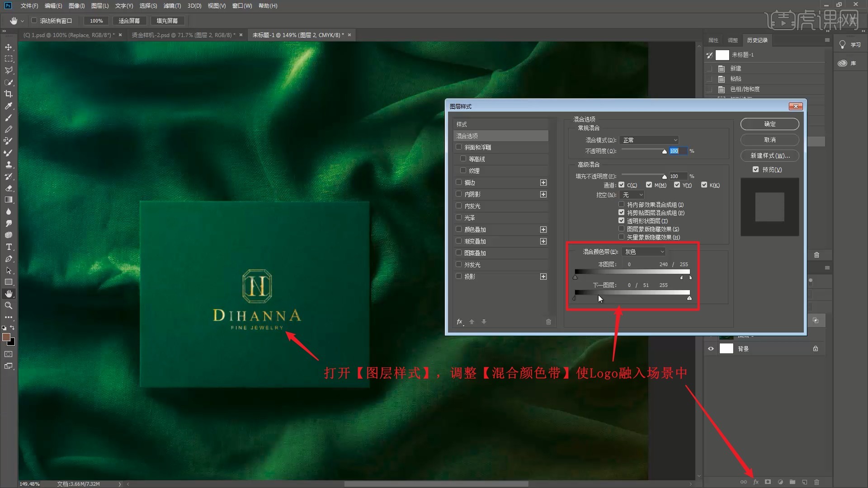This screenshot has height=488, width=868.
Task: Open the 滤镜(T) menu
Action: (172, 6)
